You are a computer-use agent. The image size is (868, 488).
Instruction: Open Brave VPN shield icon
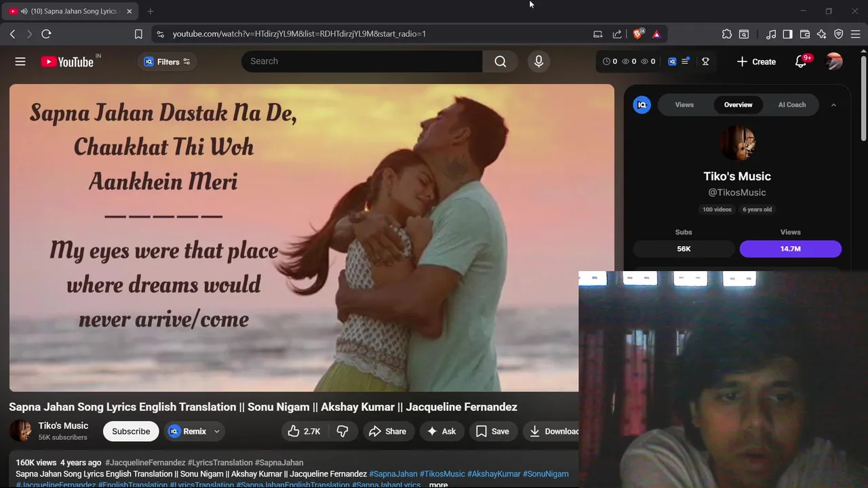pyautogui.click(x=839, y=34)
